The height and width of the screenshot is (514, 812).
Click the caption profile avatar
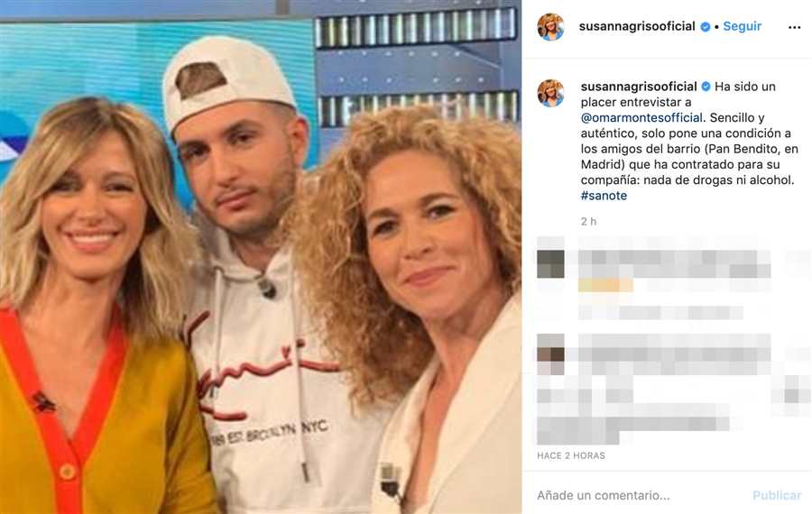(x=550, y=93)
